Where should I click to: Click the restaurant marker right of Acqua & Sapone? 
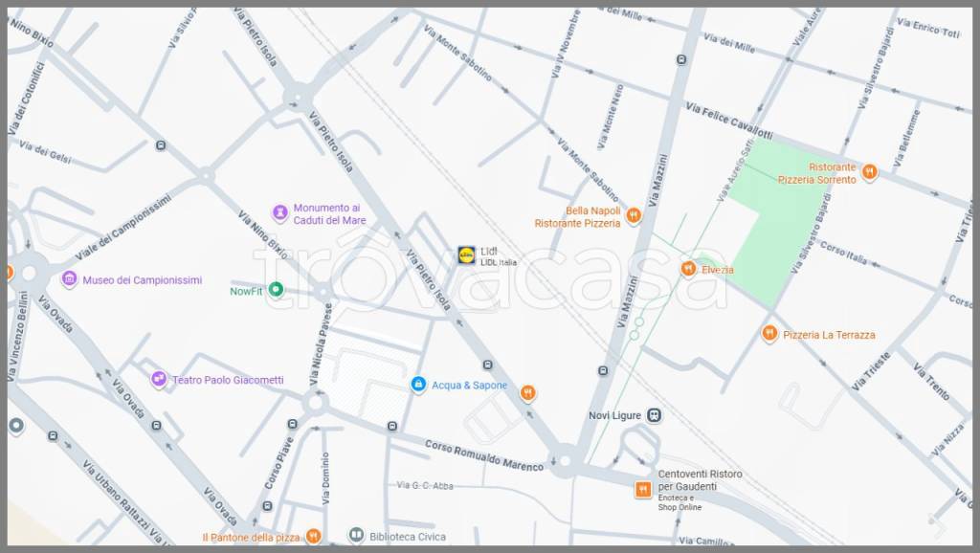point(526,392)
